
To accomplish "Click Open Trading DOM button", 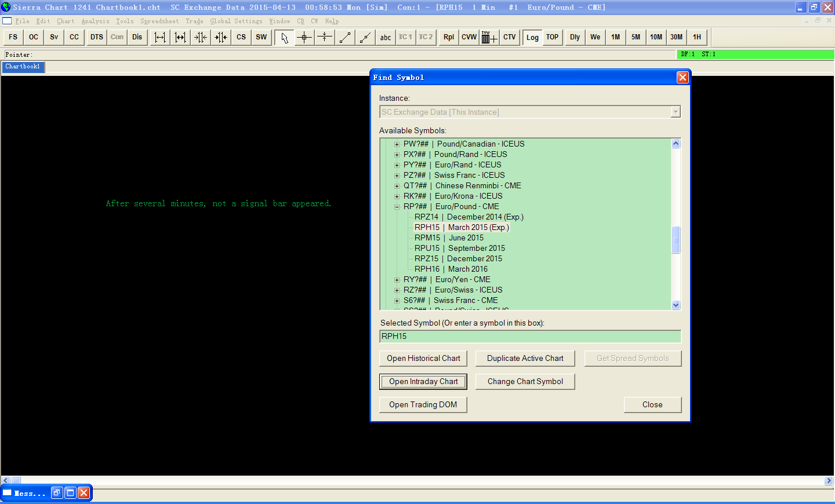I will click(x=423, y=405).
